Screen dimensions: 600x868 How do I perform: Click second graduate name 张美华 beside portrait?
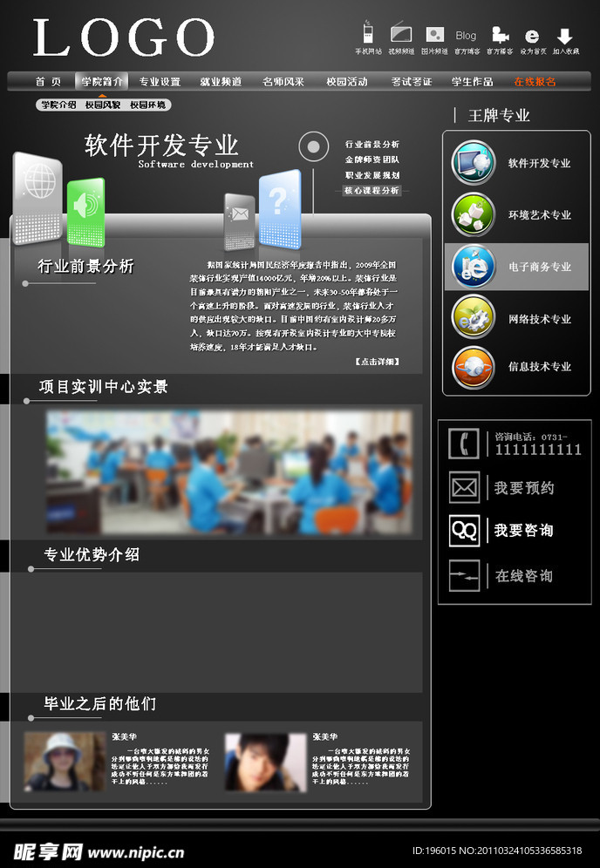pyautogui.click(x=325, y=736)
